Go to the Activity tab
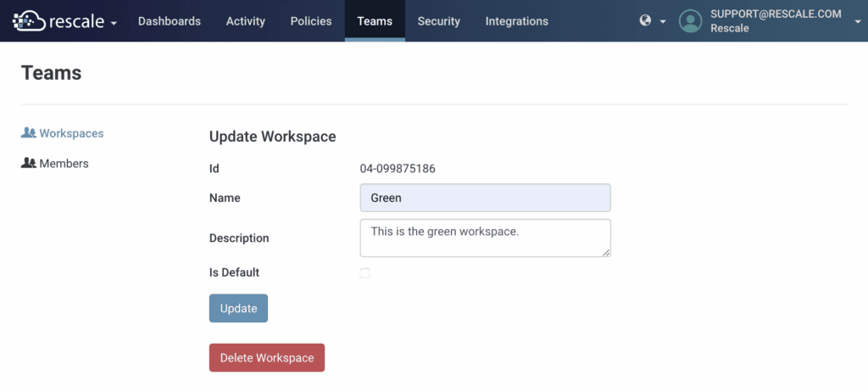Image resolution: width=868 pixels, height=392 pixels. point(245,21)
